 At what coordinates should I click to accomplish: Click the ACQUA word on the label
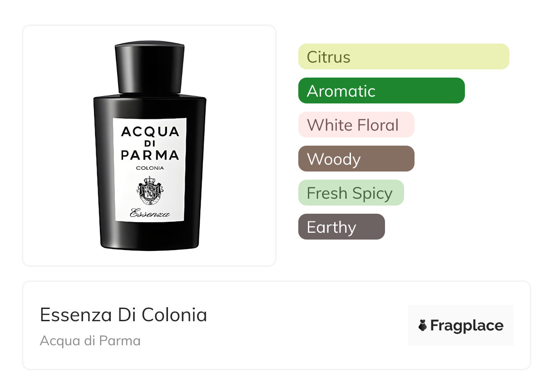coord(150,132)
